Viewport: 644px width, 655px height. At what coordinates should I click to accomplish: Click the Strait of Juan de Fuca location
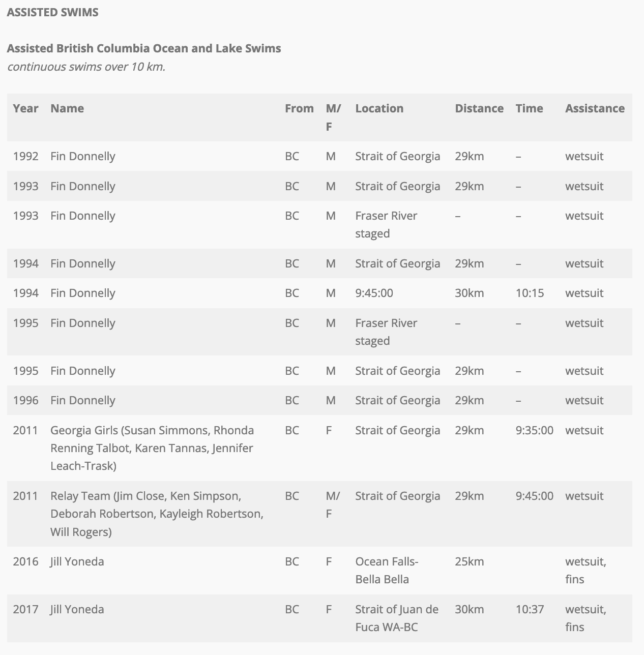[x=397, y=618]
